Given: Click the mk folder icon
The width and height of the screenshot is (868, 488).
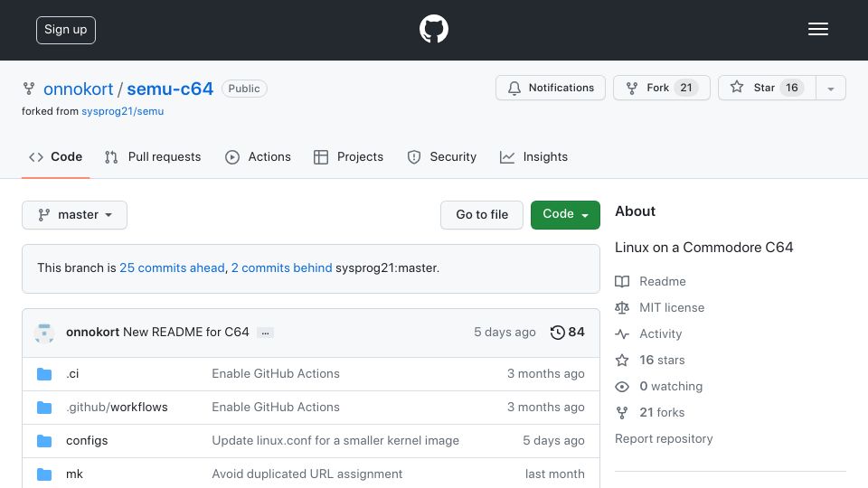Looking at the screenshot, I should tap(44, 474).
